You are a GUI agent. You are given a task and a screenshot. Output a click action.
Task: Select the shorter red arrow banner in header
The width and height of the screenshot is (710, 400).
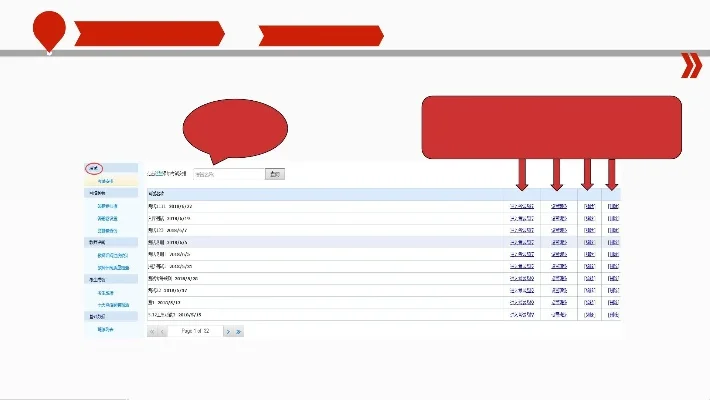point(320,35)
